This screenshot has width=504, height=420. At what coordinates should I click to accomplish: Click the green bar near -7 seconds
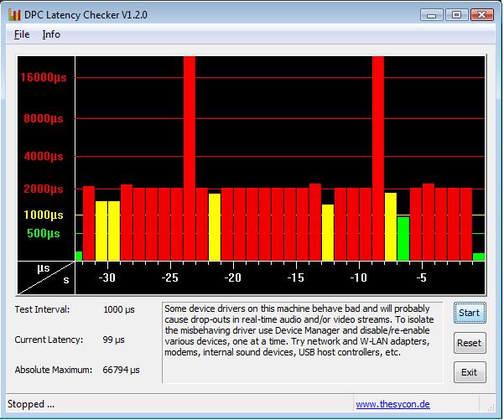pos(403,239)
